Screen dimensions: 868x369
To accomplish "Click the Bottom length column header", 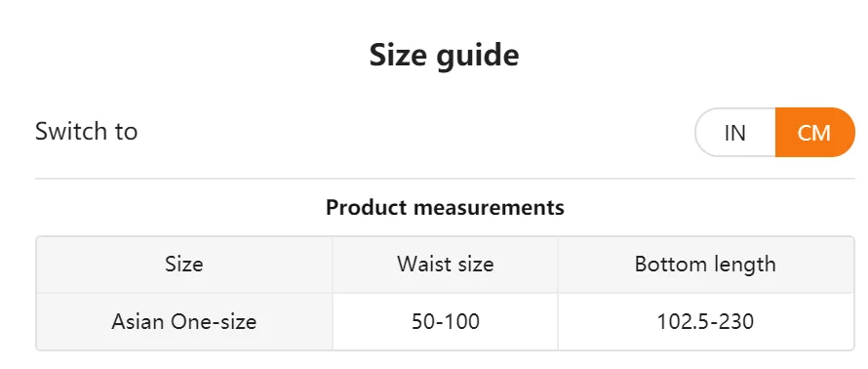I will (705, 265).
